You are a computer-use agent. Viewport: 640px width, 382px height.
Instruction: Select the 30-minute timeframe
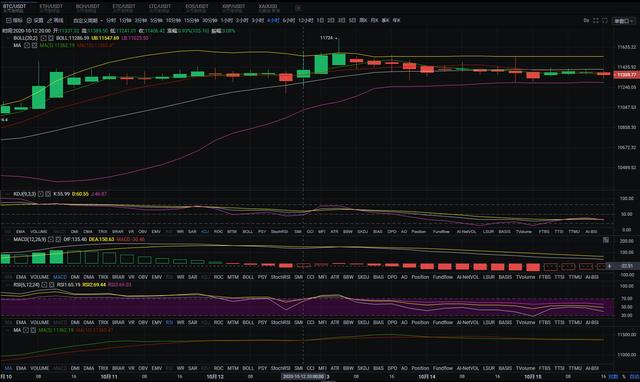pyautogui.click(x=209, y=20)
